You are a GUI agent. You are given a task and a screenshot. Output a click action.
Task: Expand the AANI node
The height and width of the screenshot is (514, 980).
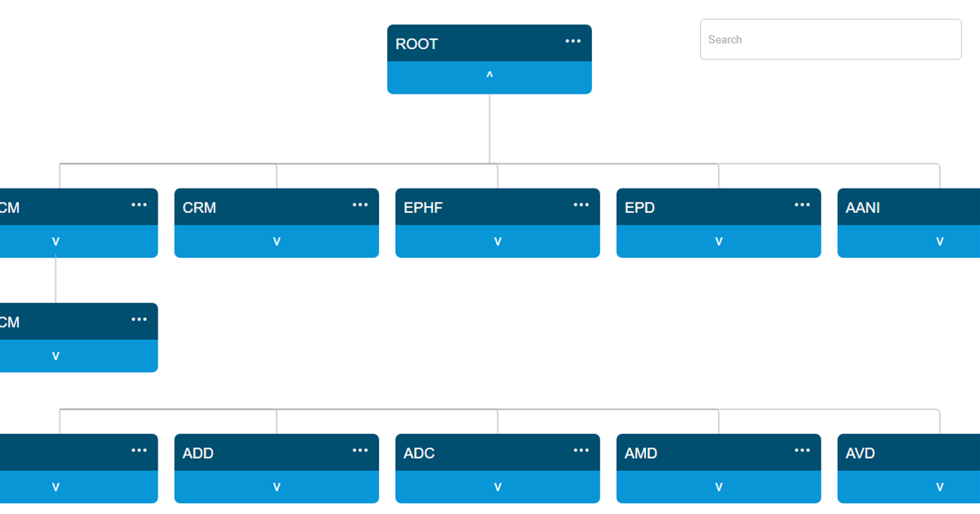pyautogui.click(x=939, y=241)
